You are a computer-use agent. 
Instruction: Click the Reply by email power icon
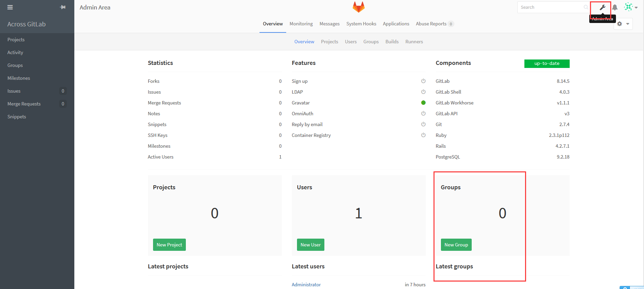point(423,124)
